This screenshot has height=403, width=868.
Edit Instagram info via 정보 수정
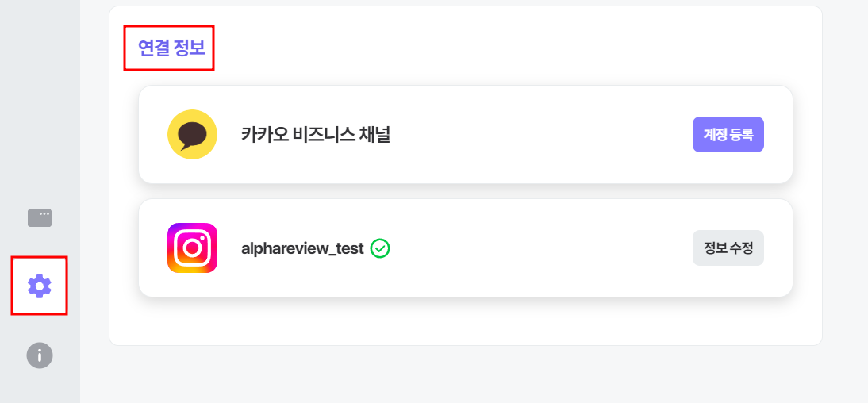728,248
